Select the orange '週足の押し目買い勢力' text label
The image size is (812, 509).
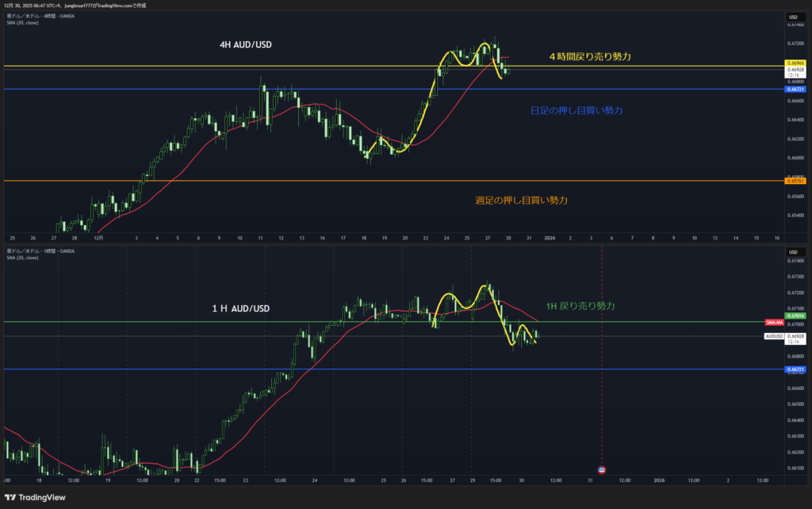tap(521, 200)
